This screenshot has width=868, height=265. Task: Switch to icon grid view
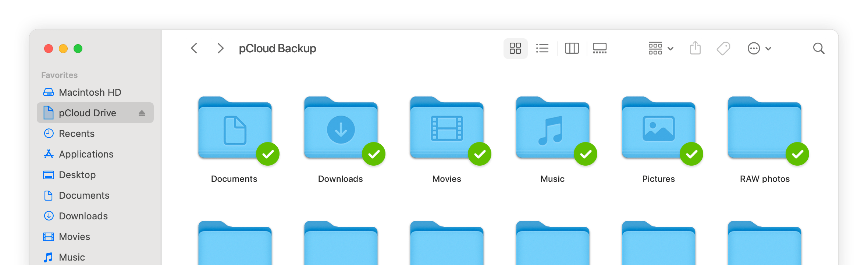515,48
